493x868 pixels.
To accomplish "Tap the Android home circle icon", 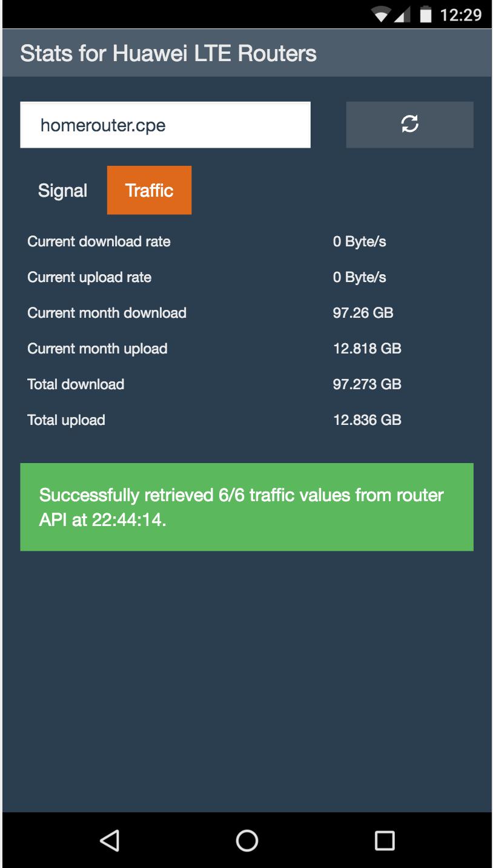I will point(247,840).
